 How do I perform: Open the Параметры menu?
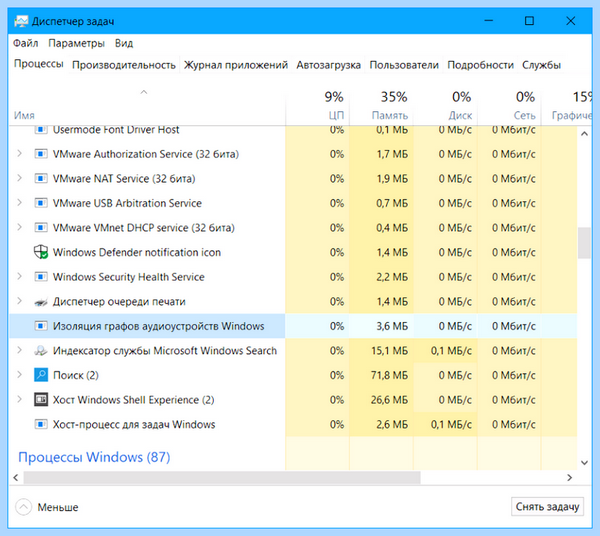click(x=77, y=43)
